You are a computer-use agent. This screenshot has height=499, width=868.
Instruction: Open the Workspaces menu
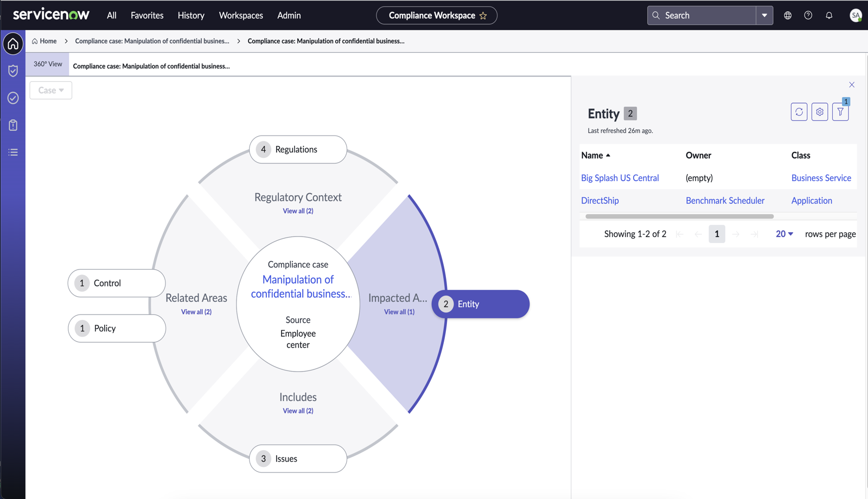[241, 16]
